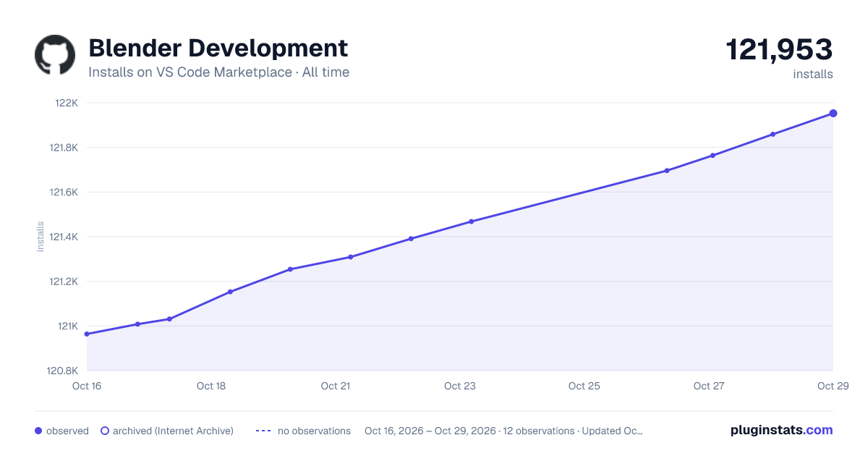Viewport: 868px width, 456px height.
Task: Open the pluginstats.com link
Action: click(x=781, y=430)
